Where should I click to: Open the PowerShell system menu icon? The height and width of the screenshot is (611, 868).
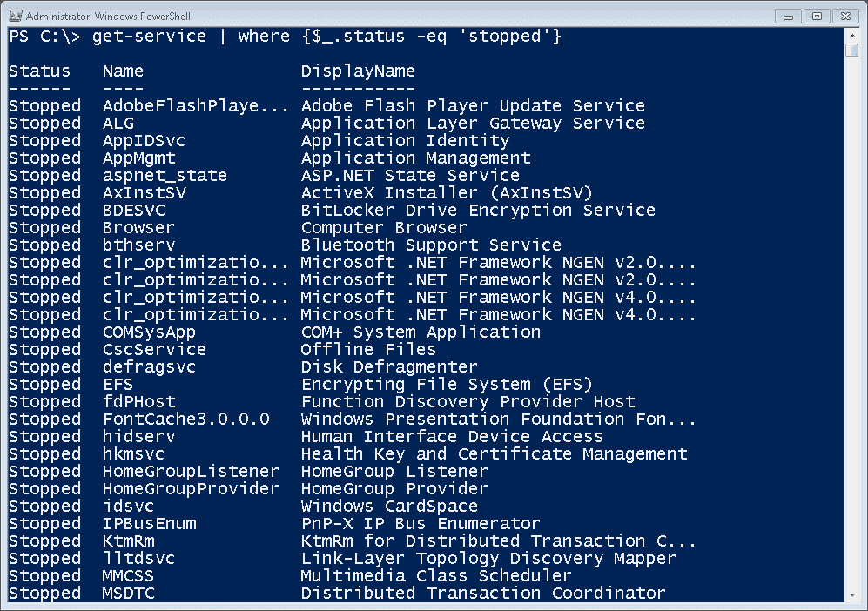16,15
